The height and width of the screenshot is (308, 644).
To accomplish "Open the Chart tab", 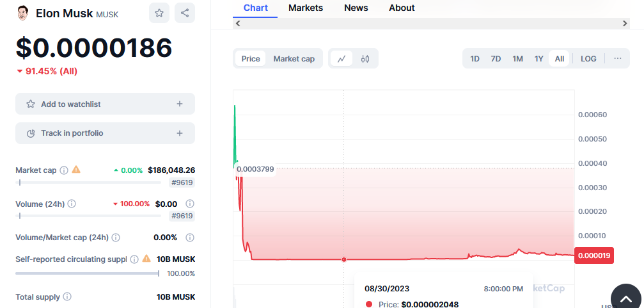I will [x=255, y=8].
